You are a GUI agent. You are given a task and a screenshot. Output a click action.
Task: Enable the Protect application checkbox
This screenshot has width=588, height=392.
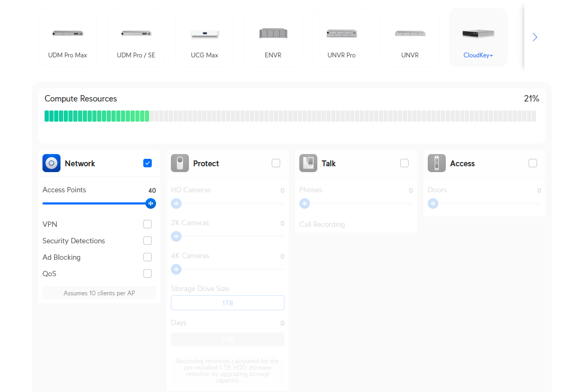[276, 163]
